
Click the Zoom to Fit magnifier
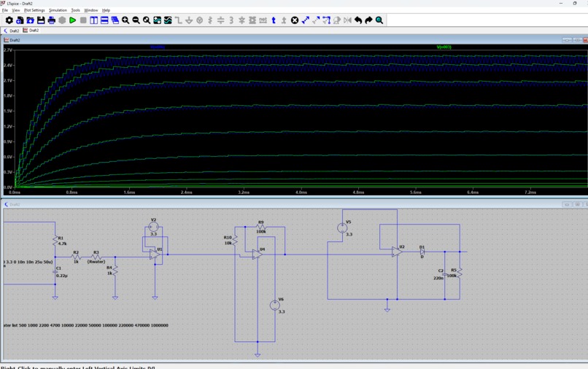[147, 20]
